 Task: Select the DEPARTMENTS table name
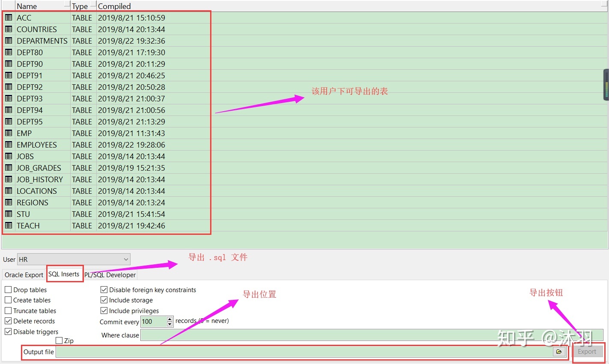42,41
